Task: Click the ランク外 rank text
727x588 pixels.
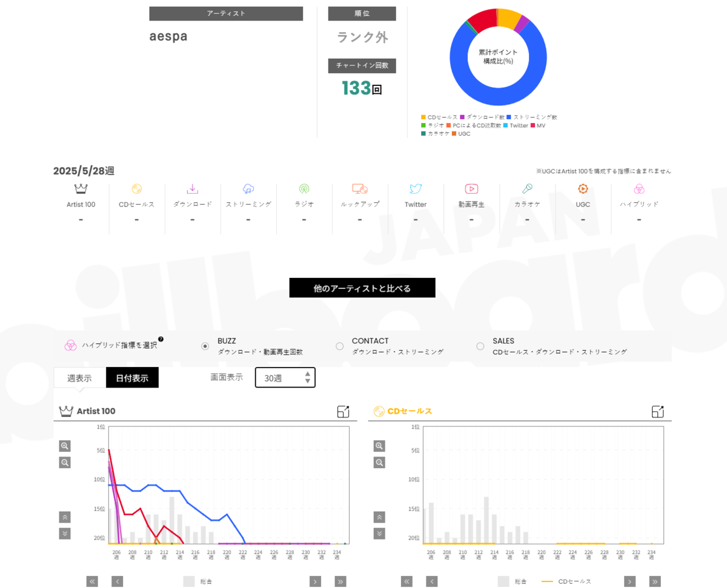Action: tap(362, 38)
